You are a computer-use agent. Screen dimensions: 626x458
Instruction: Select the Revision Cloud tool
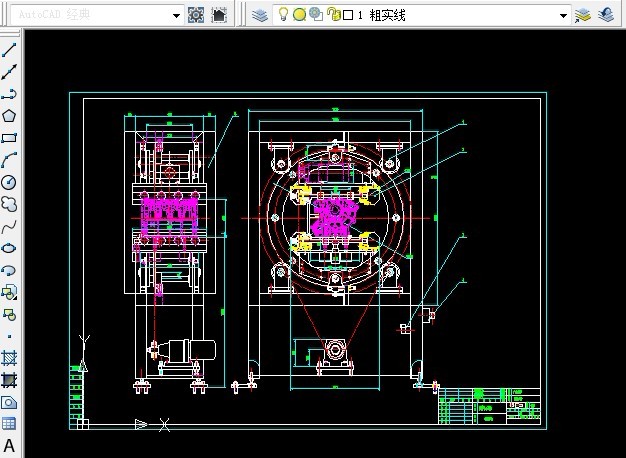click(9, 204)
